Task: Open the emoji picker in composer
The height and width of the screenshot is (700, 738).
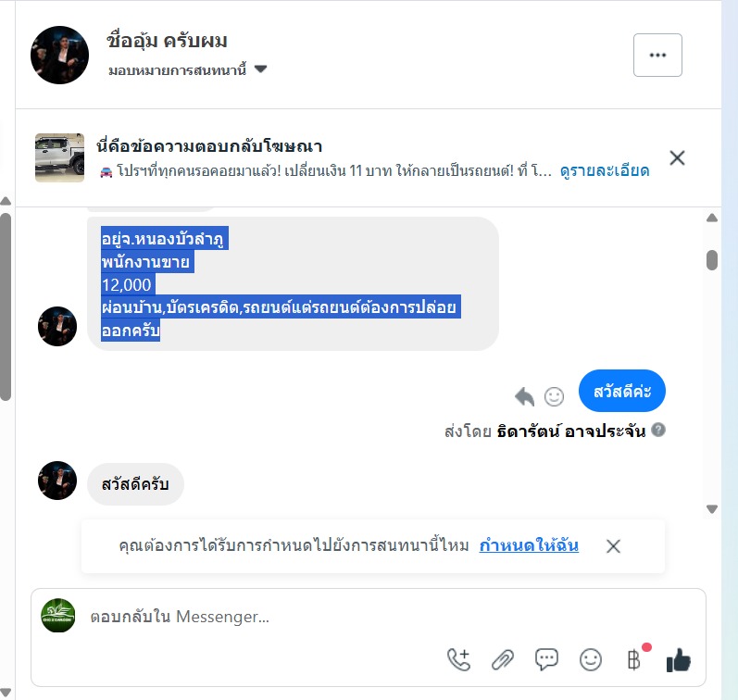Action: click(x=590, y=659)
